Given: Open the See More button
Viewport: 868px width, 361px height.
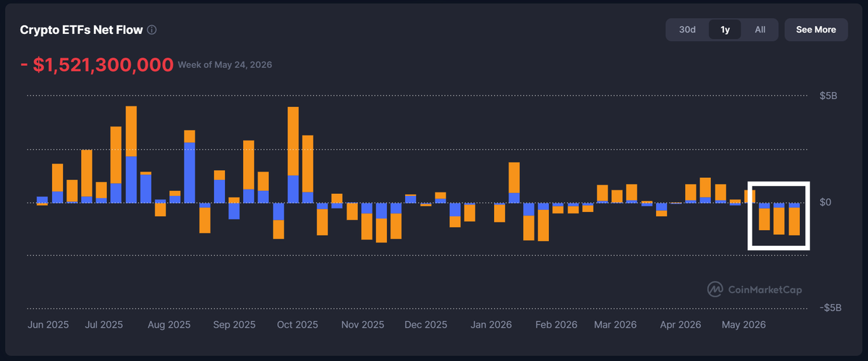Looking at the screenshot, I should (816, 30).
